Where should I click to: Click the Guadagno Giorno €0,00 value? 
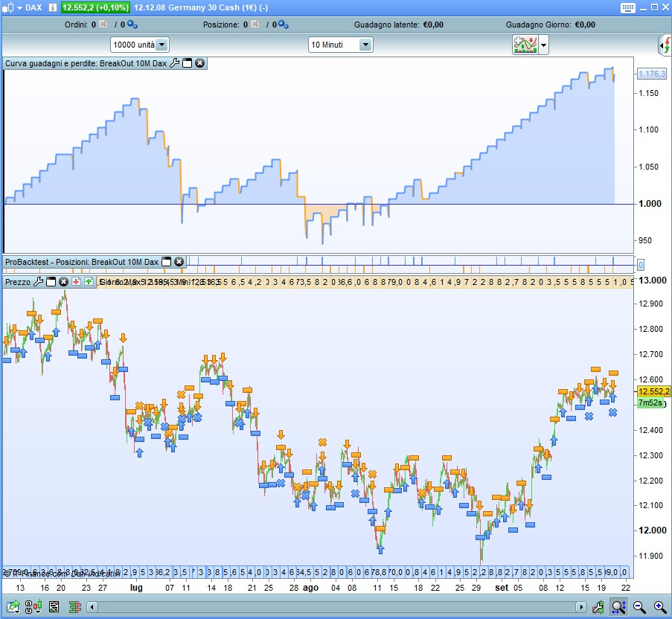click(x=585, y=25)
